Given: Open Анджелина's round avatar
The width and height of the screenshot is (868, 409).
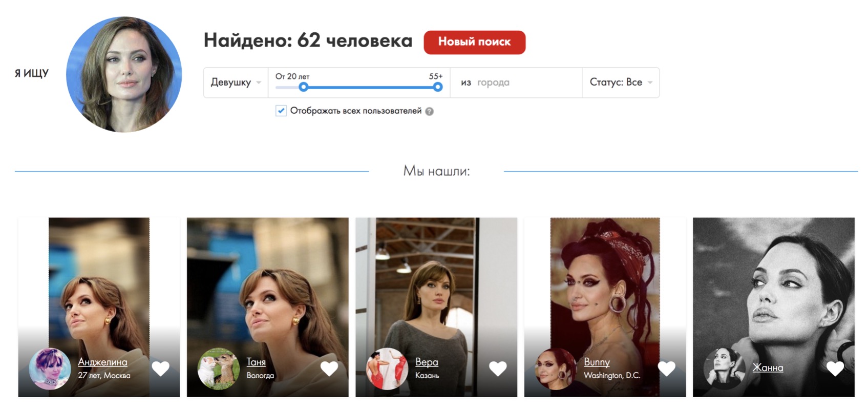Looking at the screenshot, I should (50, 369).
